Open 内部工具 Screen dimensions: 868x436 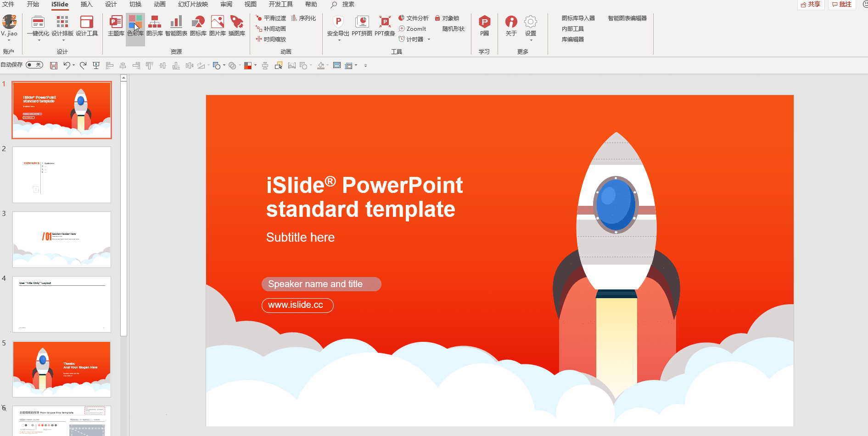[x=573, y=29]
